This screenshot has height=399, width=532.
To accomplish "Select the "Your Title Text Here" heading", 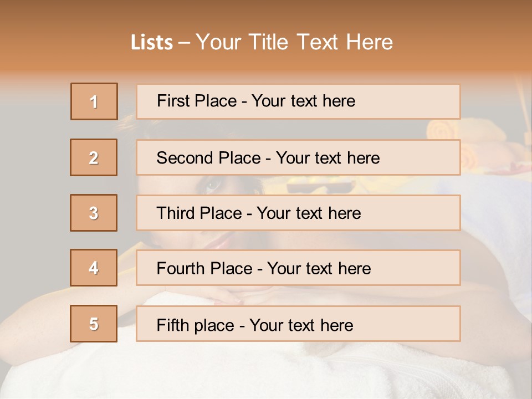I will coord(294,43).
